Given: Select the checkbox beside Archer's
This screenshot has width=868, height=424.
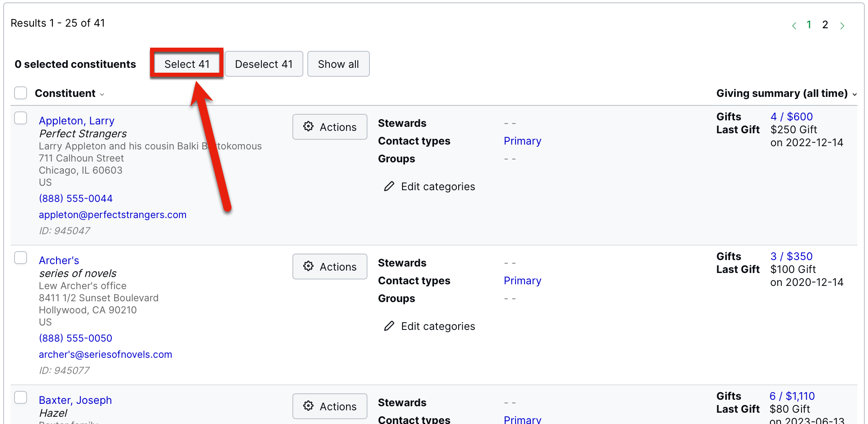Looking at the screenshot, I should [21, 258].
